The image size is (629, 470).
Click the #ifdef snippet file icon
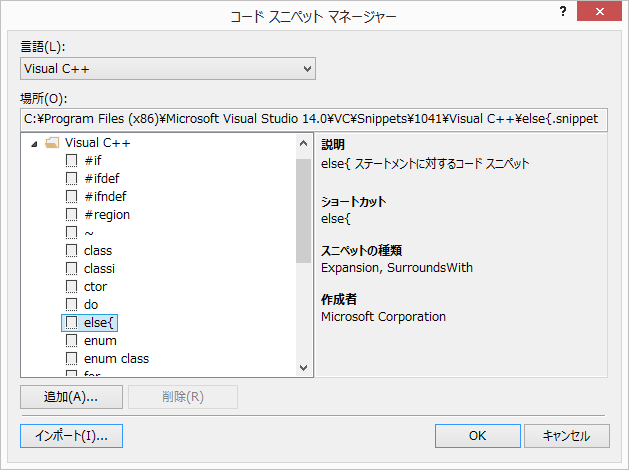71,178
